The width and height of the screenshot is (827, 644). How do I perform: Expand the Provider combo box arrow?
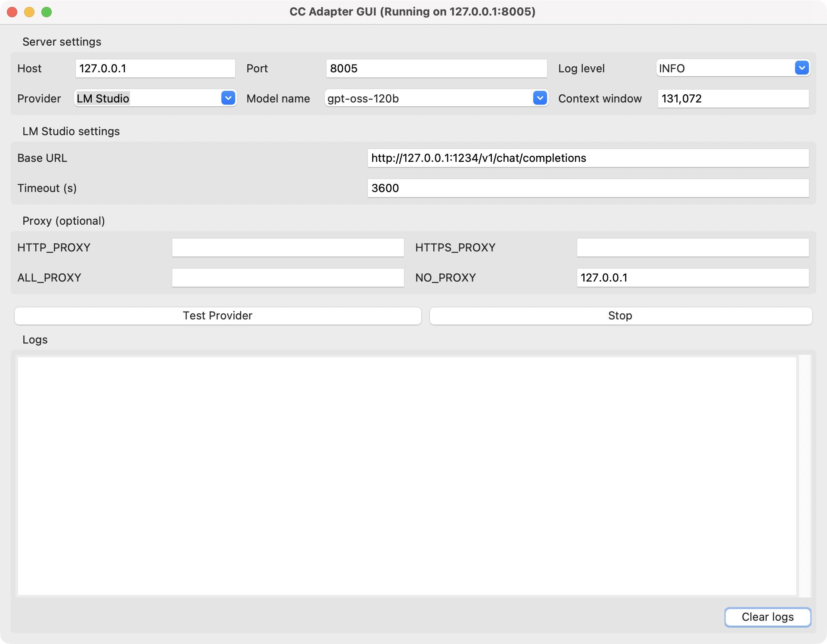pyautogui.click(x=228, y=98)
